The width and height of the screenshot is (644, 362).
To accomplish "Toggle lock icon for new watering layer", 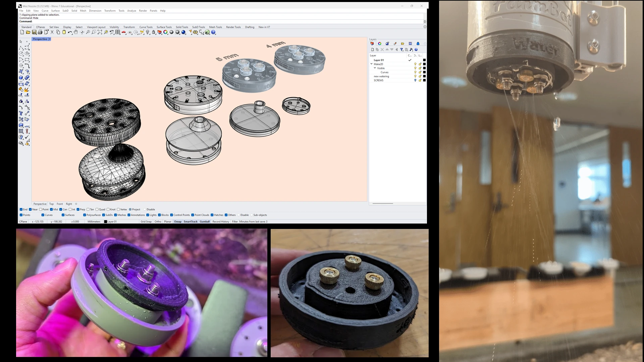I will tap(420, 76).
